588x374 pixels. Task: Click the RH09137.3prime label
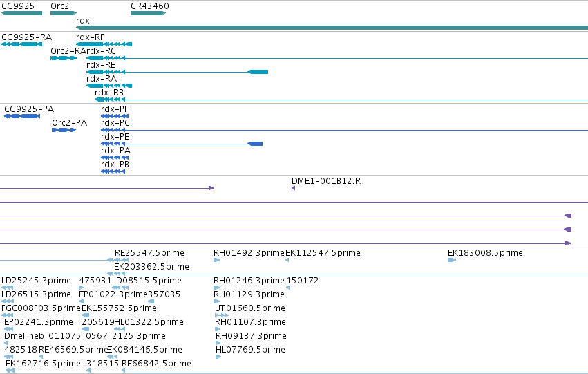point(252,337)
